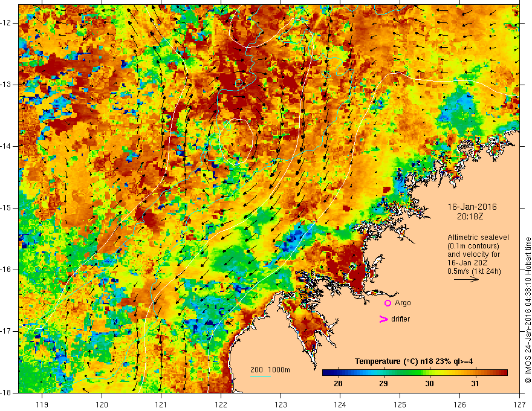
Task: Click the magenta drifter arrowhead legend symbol
Action: 384,319
